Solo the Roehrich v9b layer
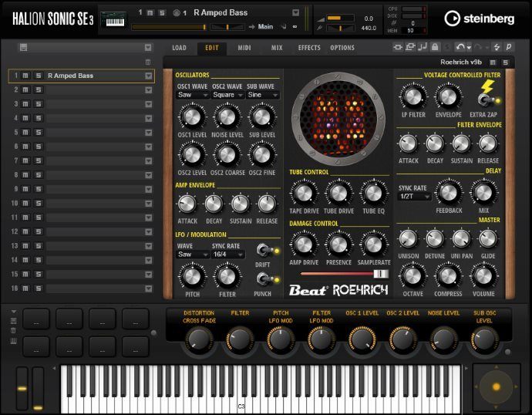The image size is (532, 415). [x=506, y=62]
